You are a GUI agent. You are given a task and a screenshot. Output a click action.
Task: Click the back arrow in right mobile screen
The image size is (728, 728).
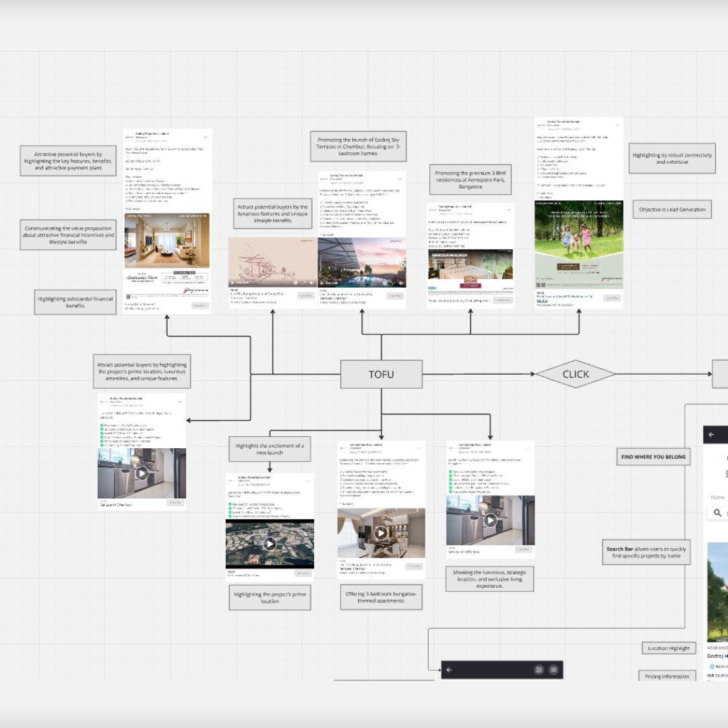point(711,435)
